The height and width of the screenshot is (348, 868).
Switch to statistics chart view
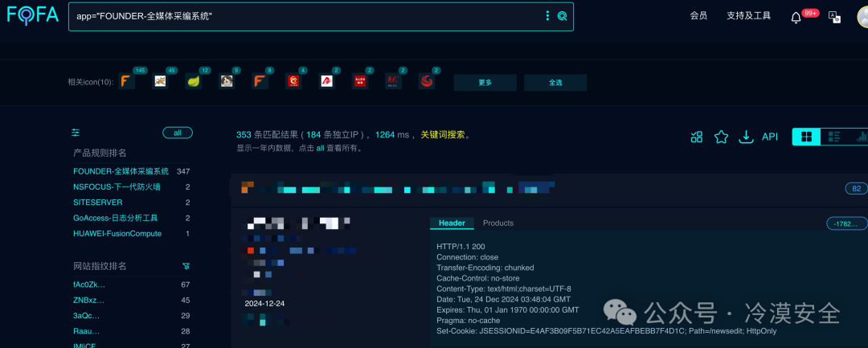tap(860, 137)
